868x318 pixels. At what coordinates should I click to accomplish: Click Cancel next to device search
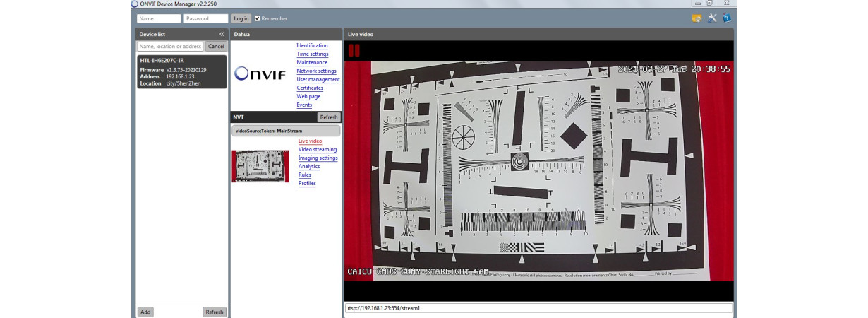click(x=216, y=46)
